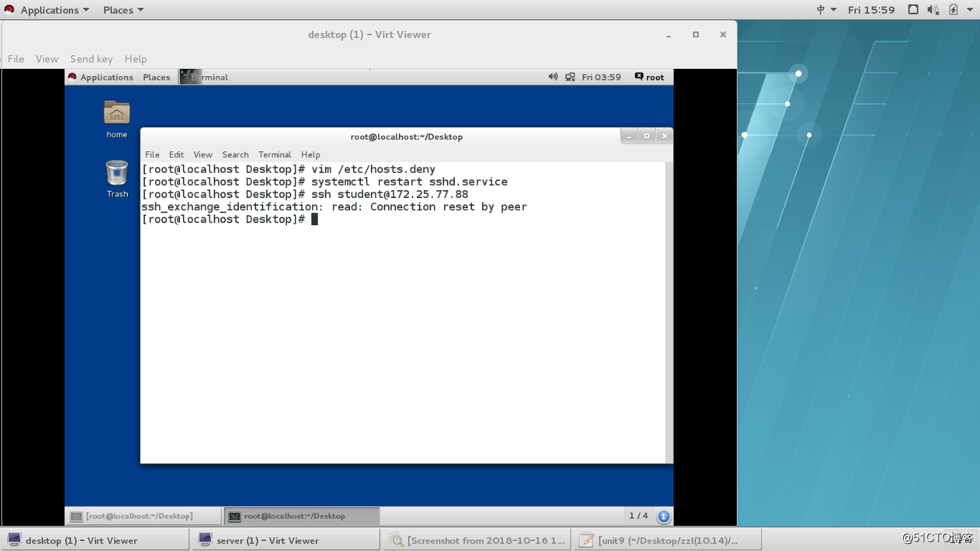Switch to first guest taskbar terminal entry

[144, 516]
